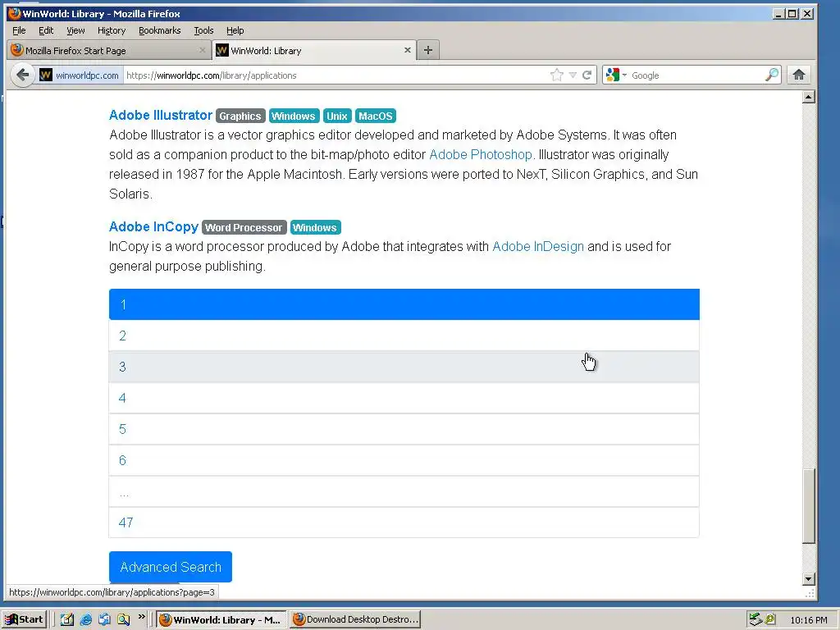Image resolution: width=840 pixels, height=630 pixels.
Task: Open the Google search engine dropdown
Action: click(615, 75)
